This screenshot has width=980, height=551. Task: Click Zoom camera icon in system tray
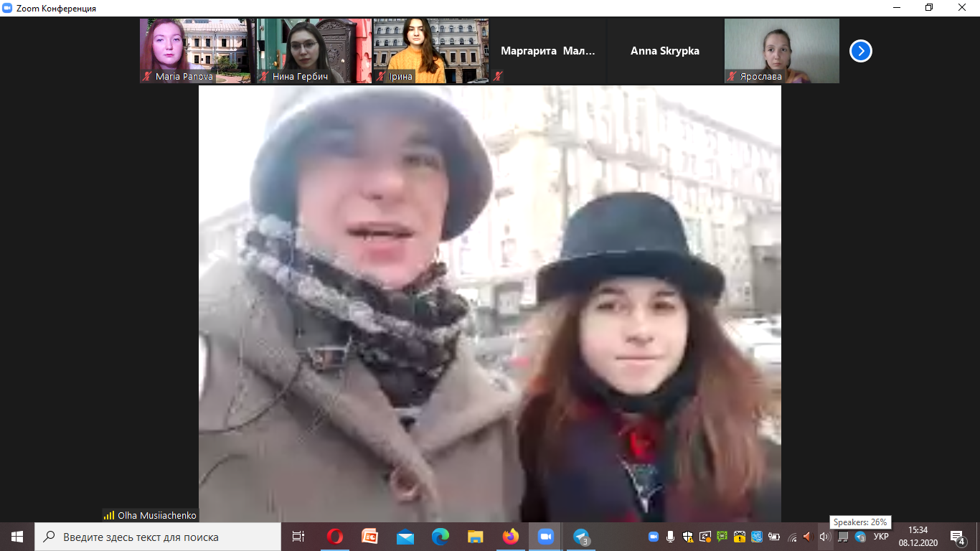pos(654,537)
